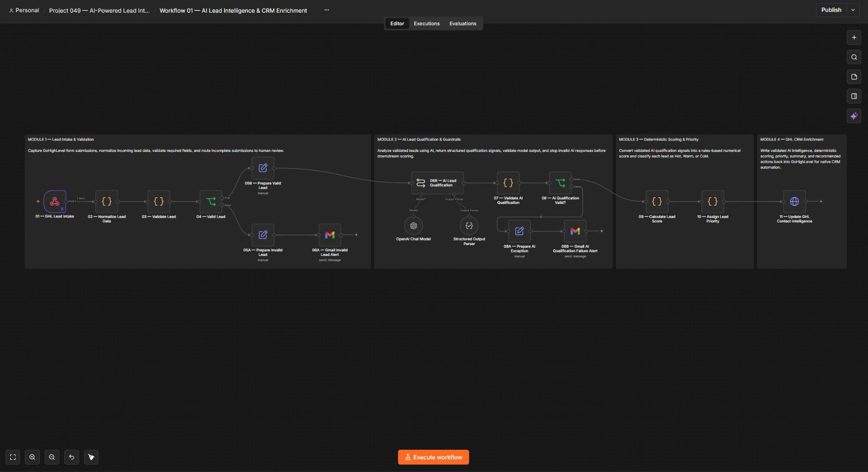
Task: Expand the Publish dropdown arrow
Action: 853,10
